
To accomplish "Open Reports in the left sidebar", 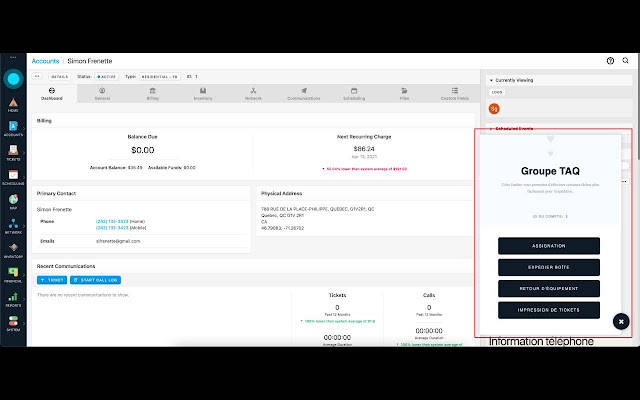I will click(x=13, y=300).
